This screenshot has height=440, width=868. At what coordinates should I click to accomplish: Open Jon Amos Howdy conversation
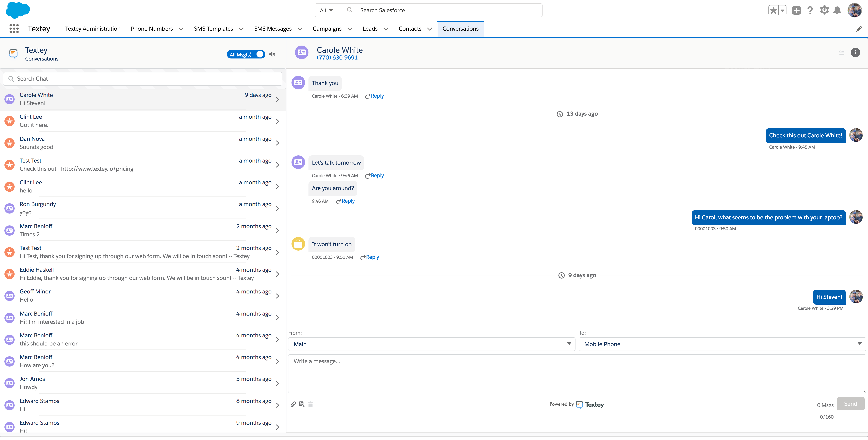[x=143, y=383]
